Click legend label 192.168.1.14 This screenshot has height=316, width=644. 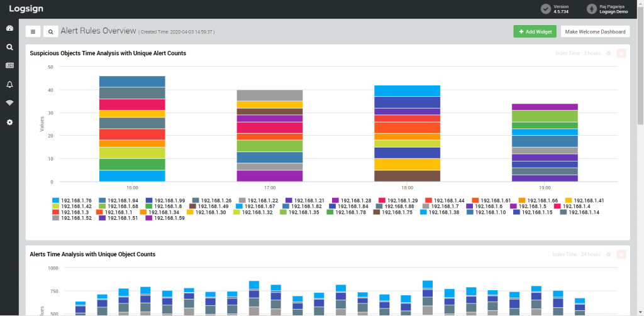tap(584, 212)
